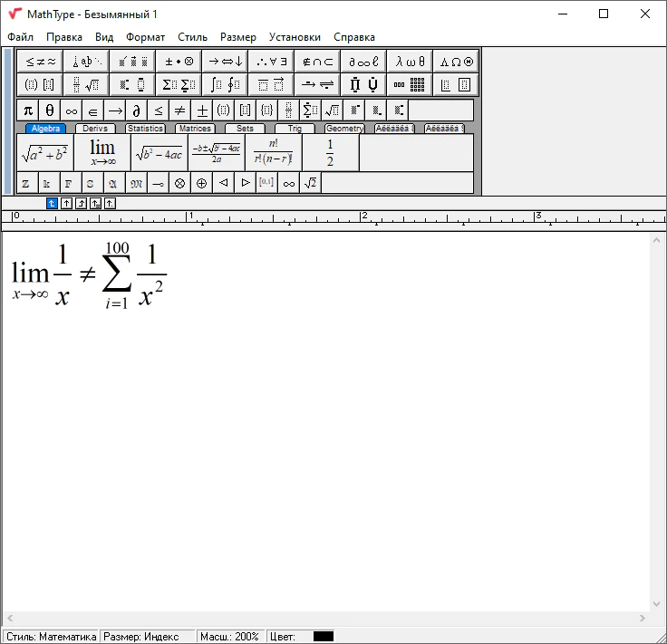Select the left-aligned tab stop type
The height and width of the screenshot is (644, 667).
coord(52,204)
